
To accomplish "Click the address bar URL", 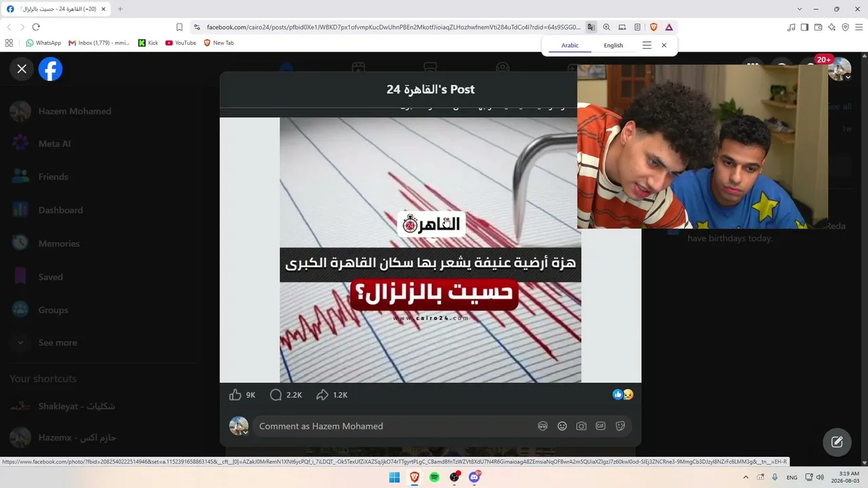I will (393, 27).
